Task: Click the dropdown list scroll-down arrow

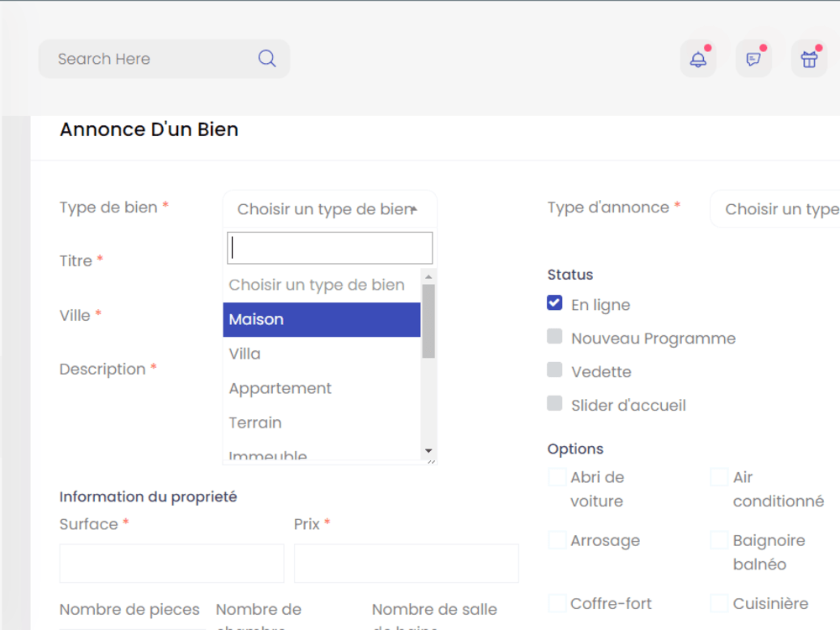Action: pos(428,450)
